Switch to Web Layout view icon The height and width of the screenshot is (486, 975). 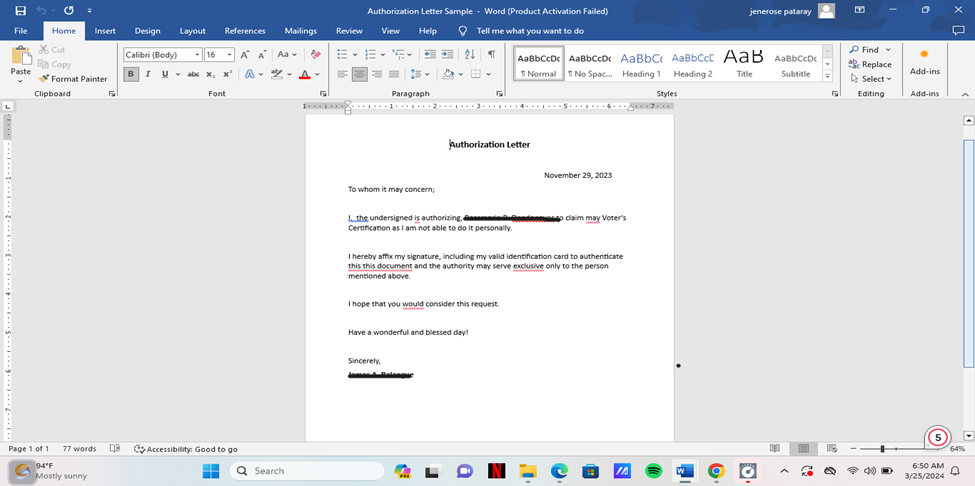(831, 448)
